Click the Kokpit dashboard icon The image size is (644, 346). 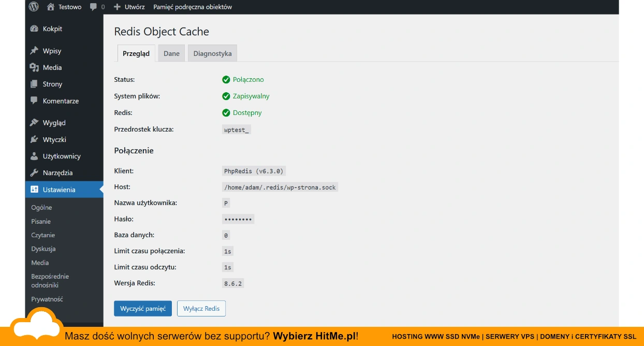(34, 29)
